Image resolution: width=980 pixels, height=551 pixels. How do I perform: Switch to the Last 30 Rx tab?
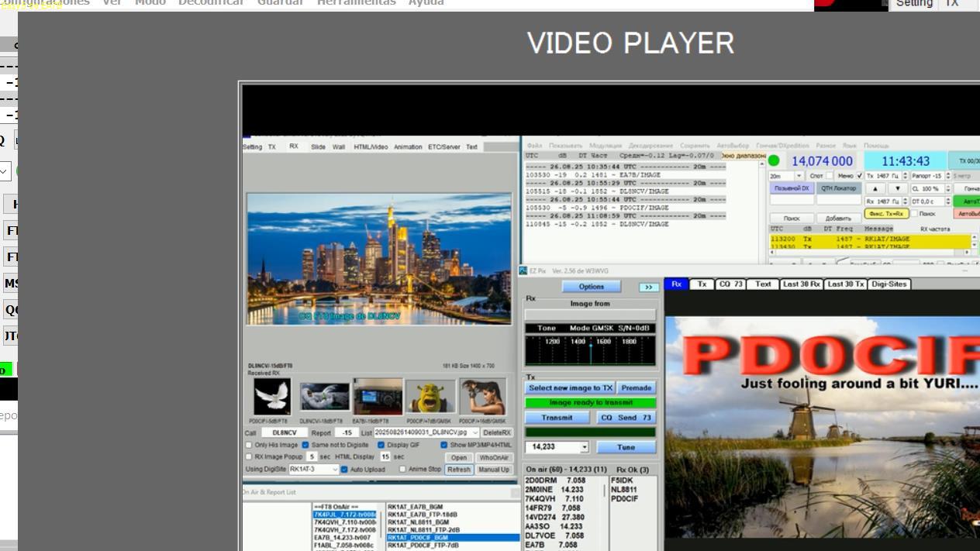click(x=801, y=284)
